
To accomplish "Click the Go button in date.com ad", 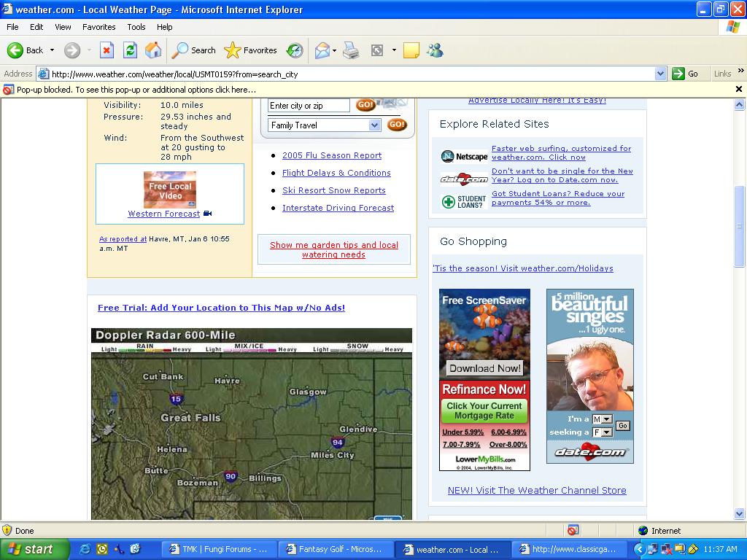I will point(623,426).
